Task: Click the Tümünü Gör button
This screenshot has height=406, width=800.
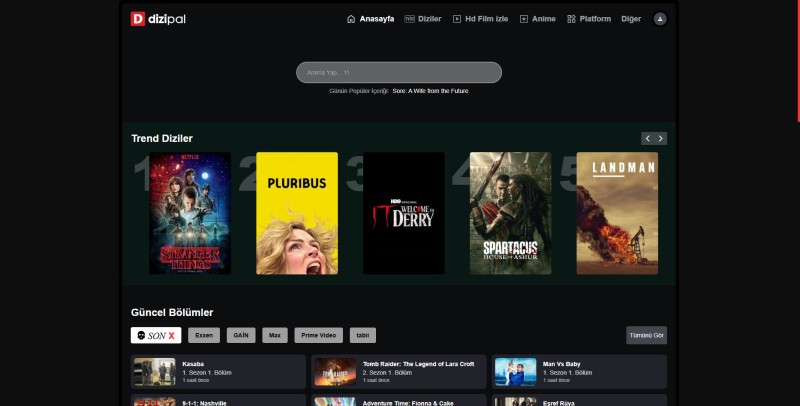Action: [x=646, y=335]
